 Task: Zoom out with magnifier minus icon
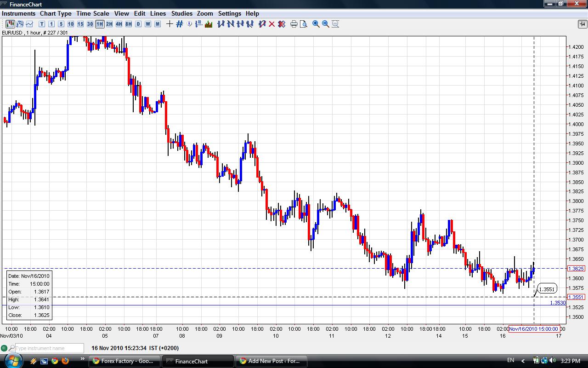coord(326,24)
